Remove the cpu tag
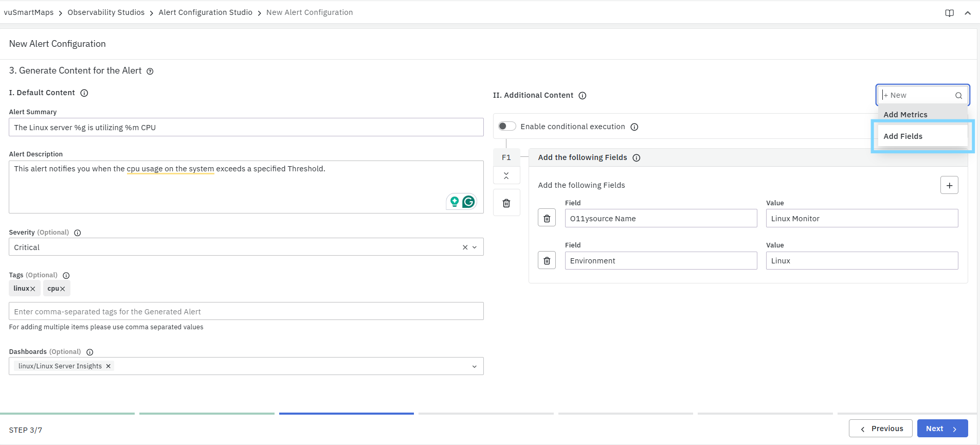This screenshot has width=980, height=445. click(x=63, y=289)
